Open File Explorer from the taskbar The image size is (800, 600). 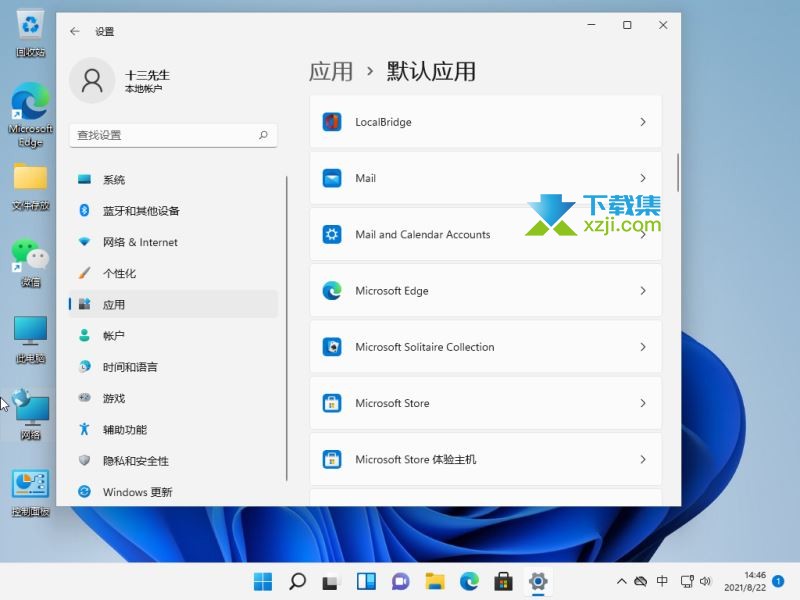point(435,581)
